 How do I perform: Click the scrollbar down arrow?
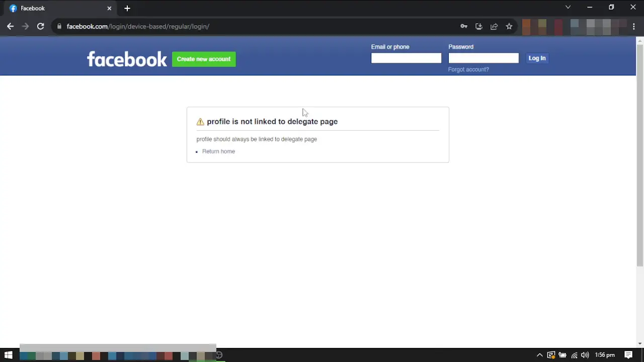[x=640, y=344]
